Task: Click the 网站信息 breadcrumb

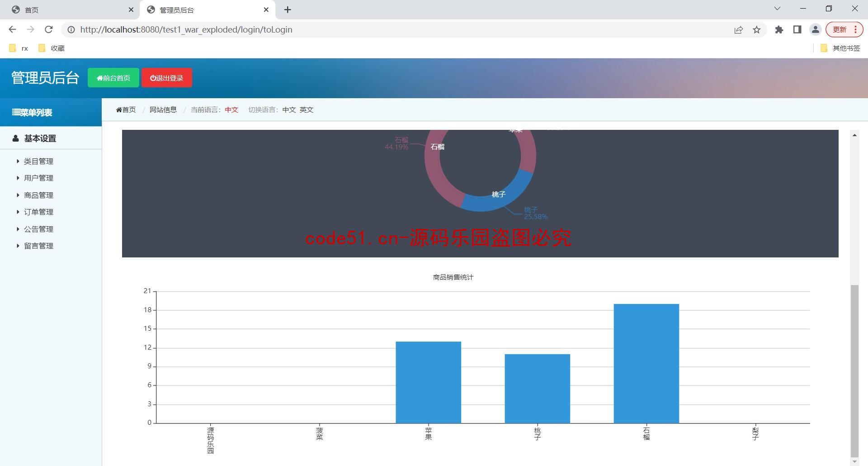Action: coord(163,110)
